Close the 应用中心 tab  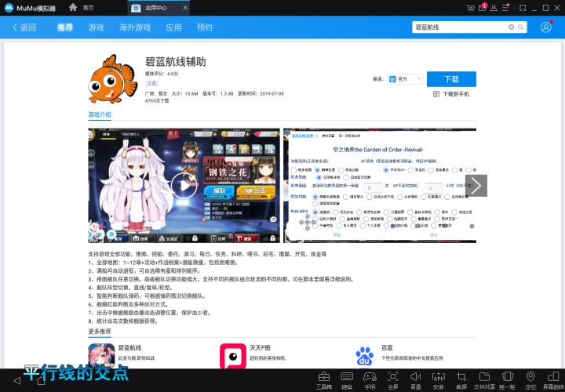[x=185, y=8]
